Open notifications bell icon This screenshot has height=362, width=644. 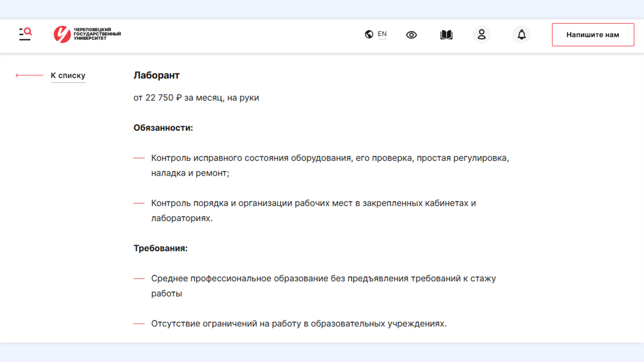521,34
